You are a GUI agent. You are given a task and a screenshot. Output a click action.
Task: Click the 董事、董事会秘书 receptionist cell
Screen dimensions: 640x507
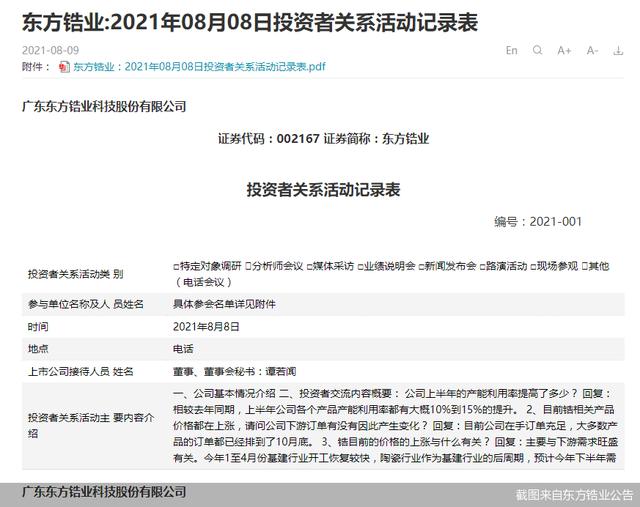(x=235, y=371)
